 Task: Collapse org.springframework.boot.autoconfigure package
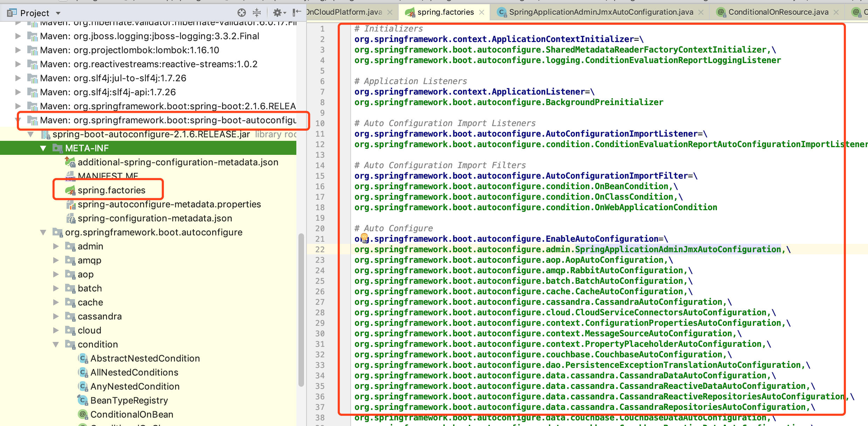43,233
